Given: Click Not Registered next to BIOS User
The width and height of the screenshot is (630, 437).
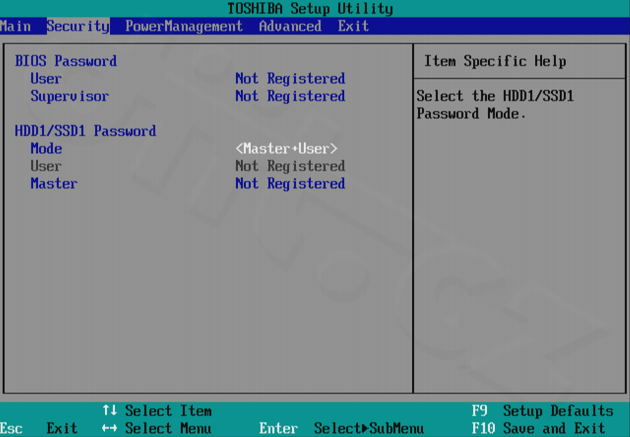Looking at the screenshot, I should [x=290, y=79].
